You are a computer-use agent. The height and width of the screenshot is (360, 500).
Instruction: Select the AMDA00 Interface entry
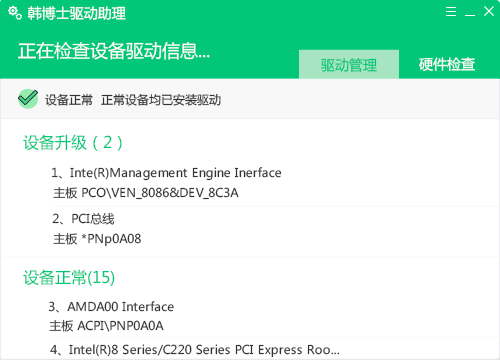[x=111, y=306]
